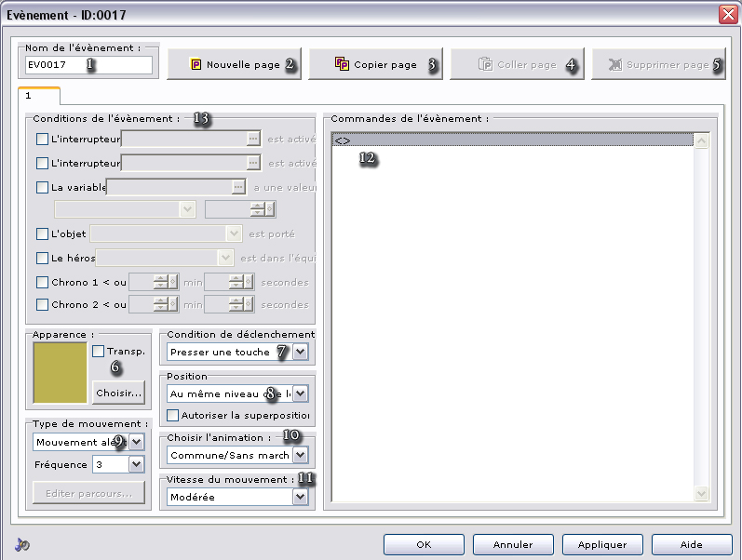This screenshot has width=742, height=560.
Task: Enable Autoriser la superposition checkbox
Action: [172, 415]
